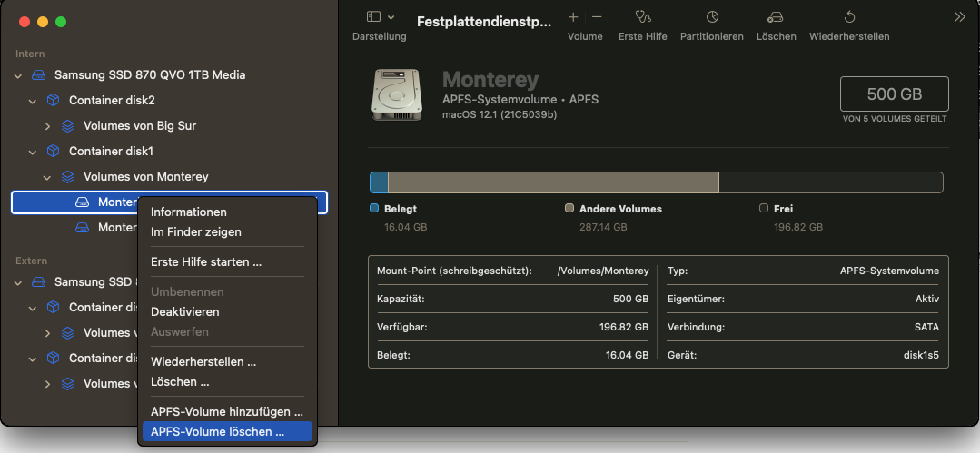980x453 pixels.
Task: Click the Frei legend swatch
Action: tap(764, 209)
